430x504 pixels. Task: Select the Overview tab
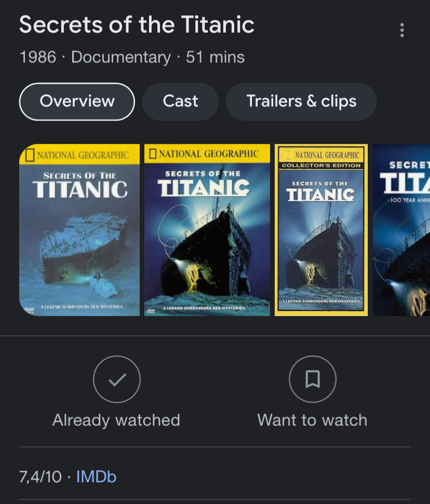77,101
